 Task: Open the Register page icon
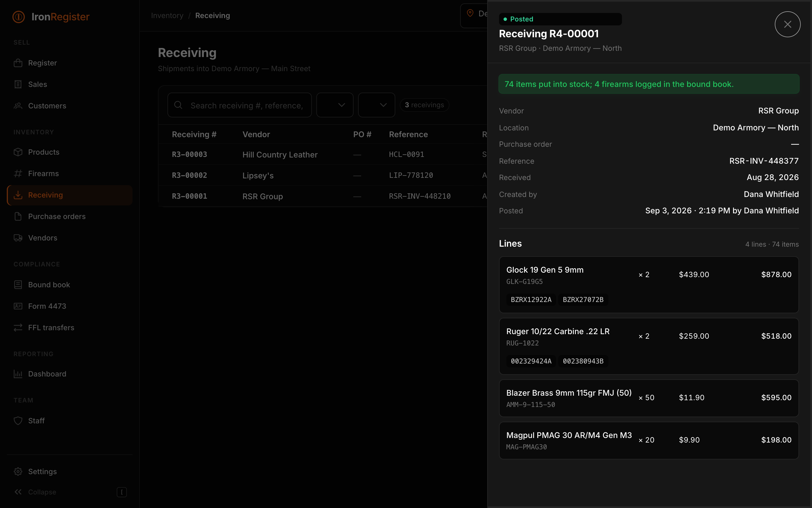click(18, 63)
